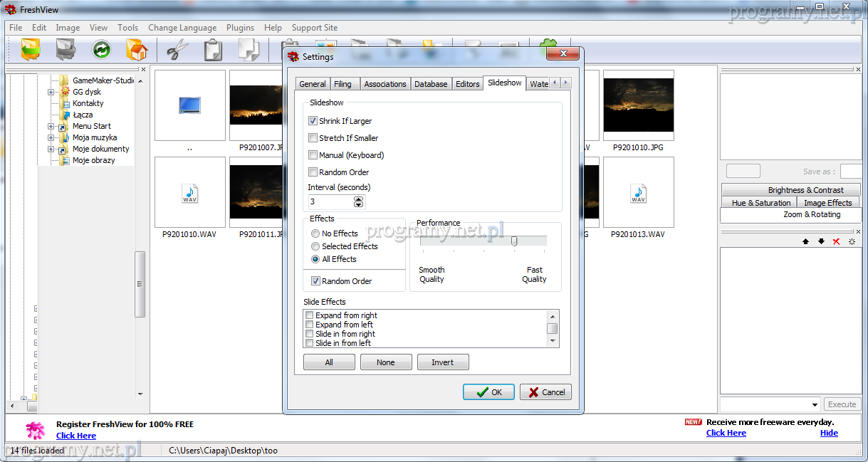
Task: Open the dropdown next to the Execute button
Action: (815, 404)
